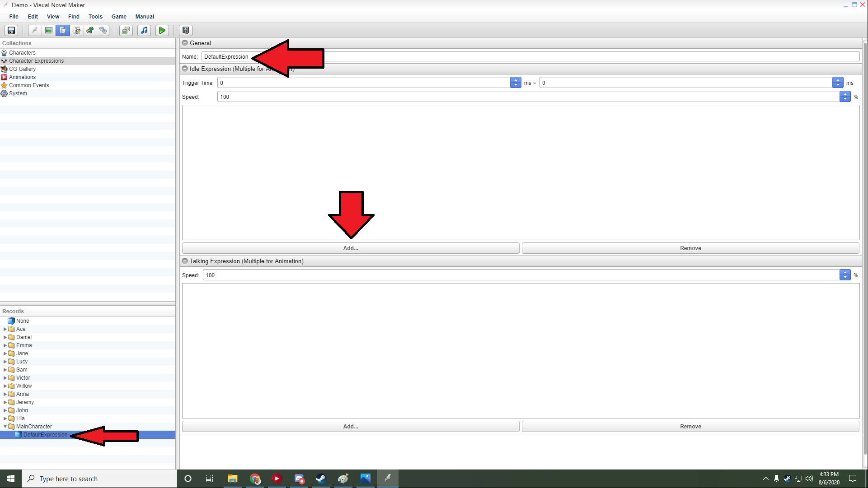Click the A-Z dictionary book icon
The image size is (868, 488).
point(186,30)
